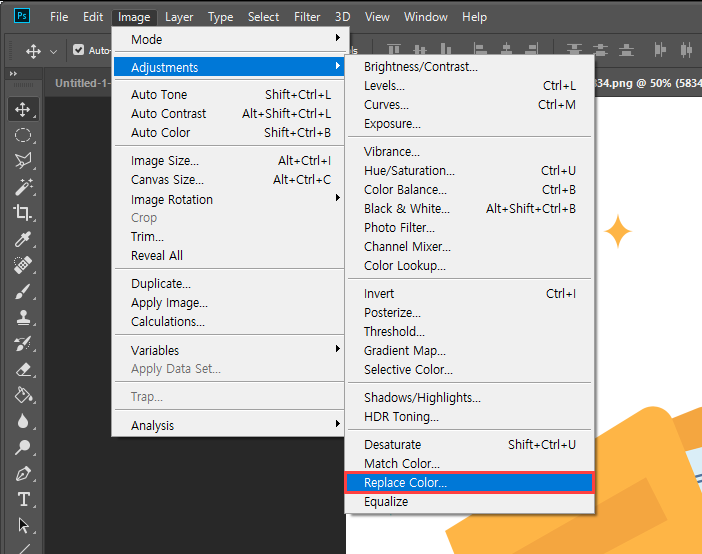Open the Edit menu
702x554 pixels.
tap(93, 17)
